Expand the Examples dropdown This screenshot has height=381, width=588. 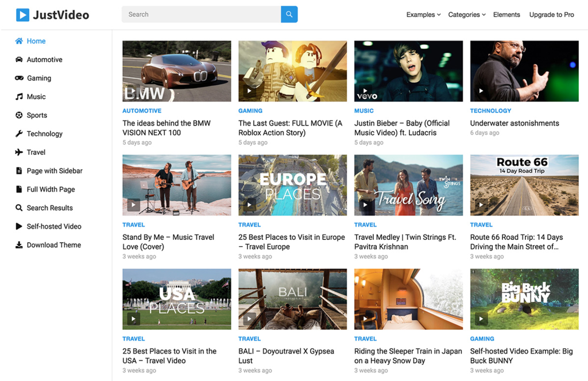[423, 14]
